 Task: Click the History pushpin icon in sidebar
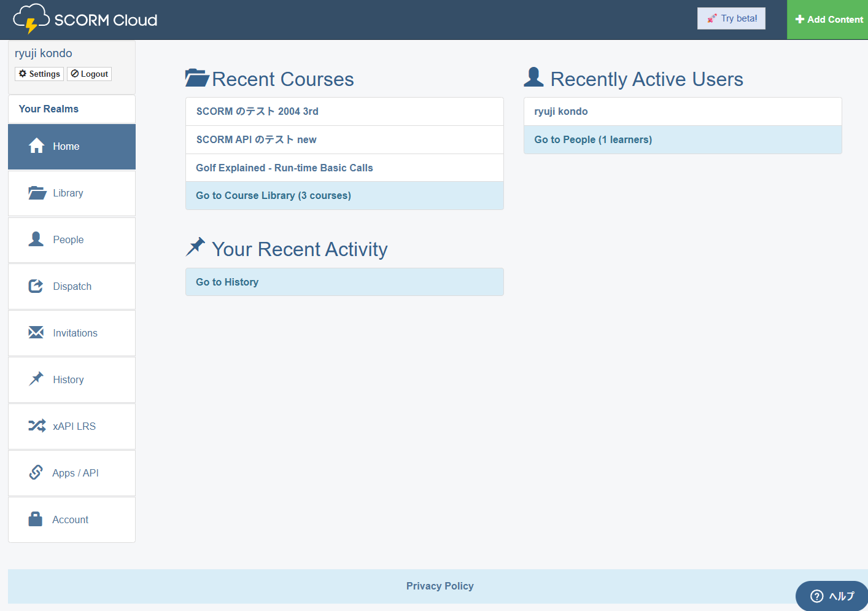coord(36,379)
